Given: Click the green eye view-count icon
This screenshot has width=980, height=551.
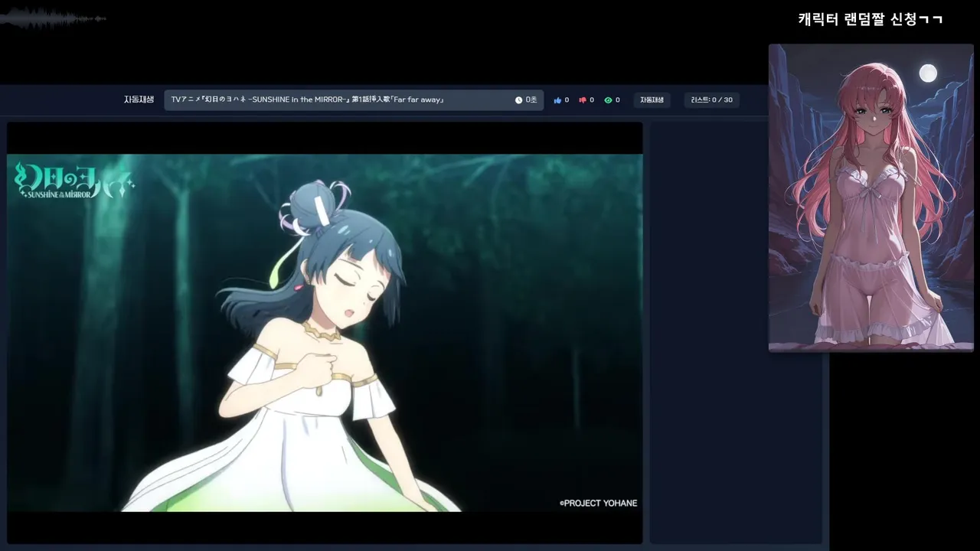Looking at the screenshot, I should (x=608, y=100).
